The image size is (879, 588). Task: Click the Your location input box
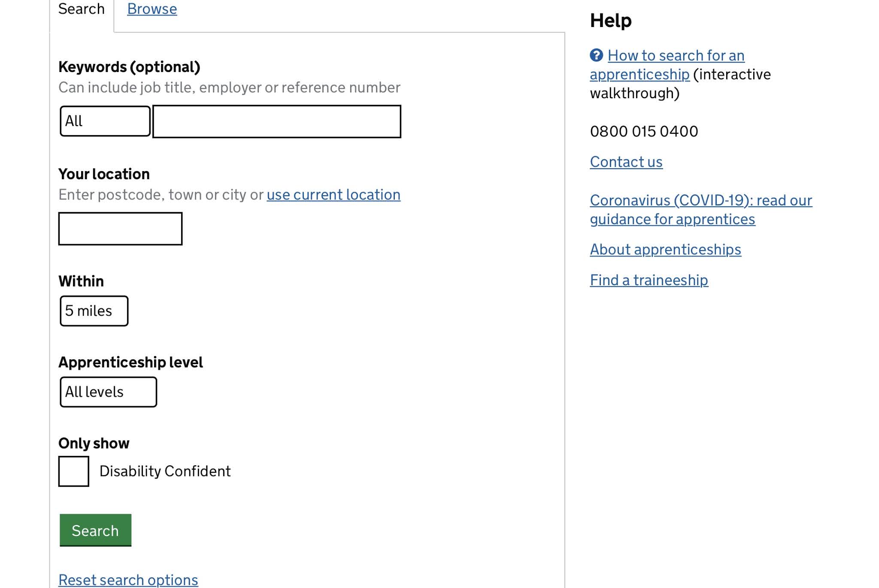click(x=120, y=229)
